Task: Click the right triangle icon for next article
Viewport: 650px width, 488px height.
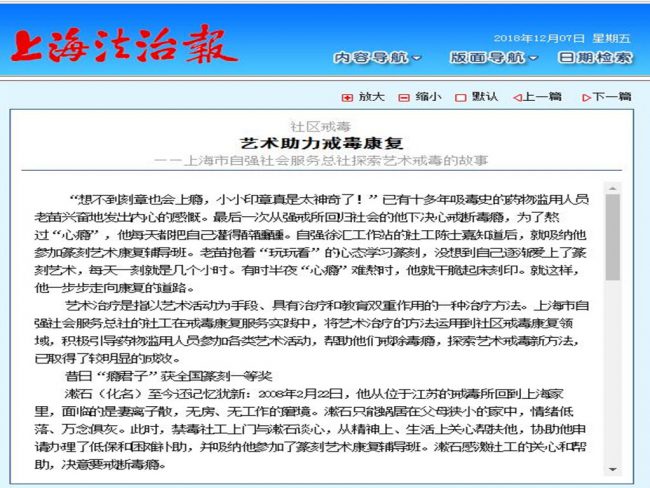Action: coord(585,97)
